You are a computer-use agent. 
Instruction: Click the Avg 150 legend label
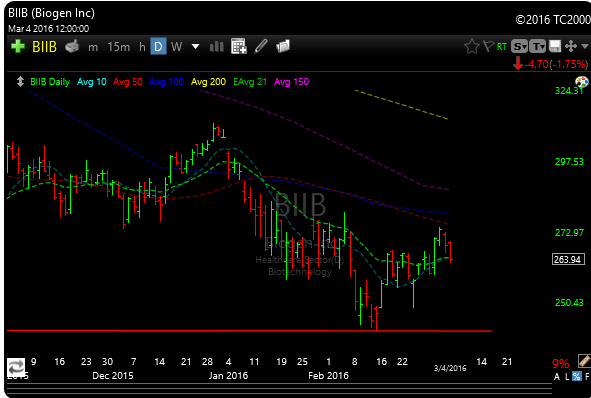[x=291, y=82]
